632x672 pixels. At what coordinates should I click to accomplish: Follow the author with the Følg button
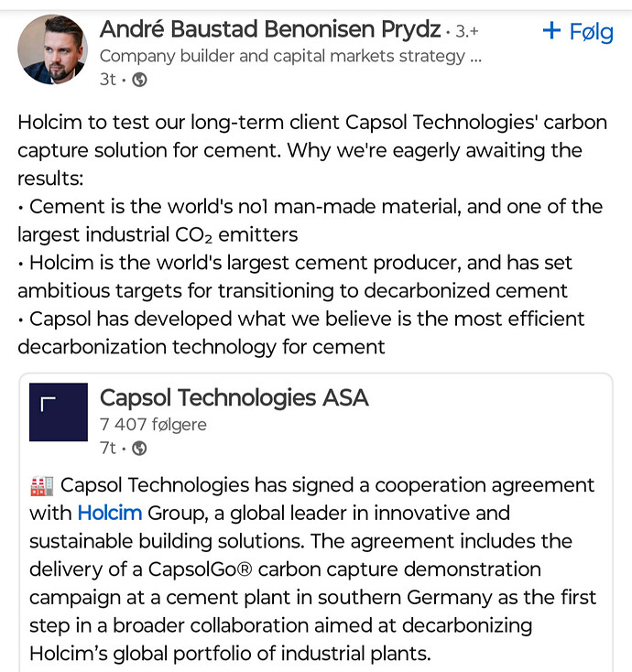[578, 32]
